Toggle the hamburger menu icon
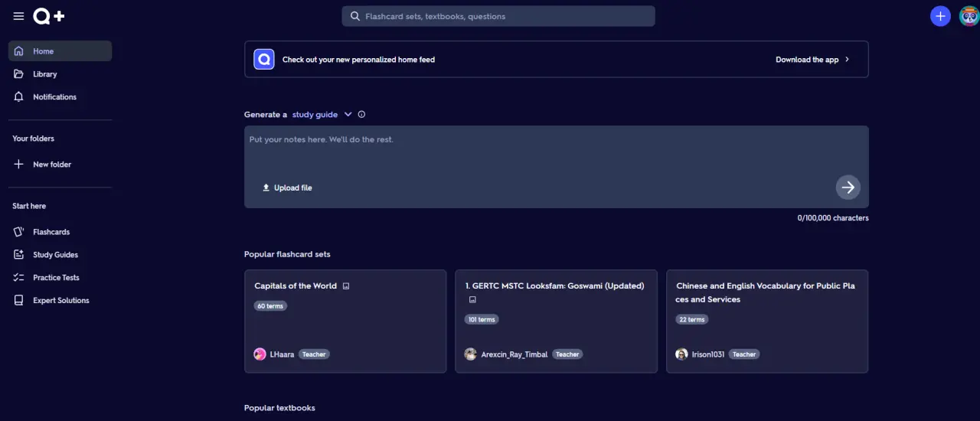 pyautogui.click(x=18, y=16)
